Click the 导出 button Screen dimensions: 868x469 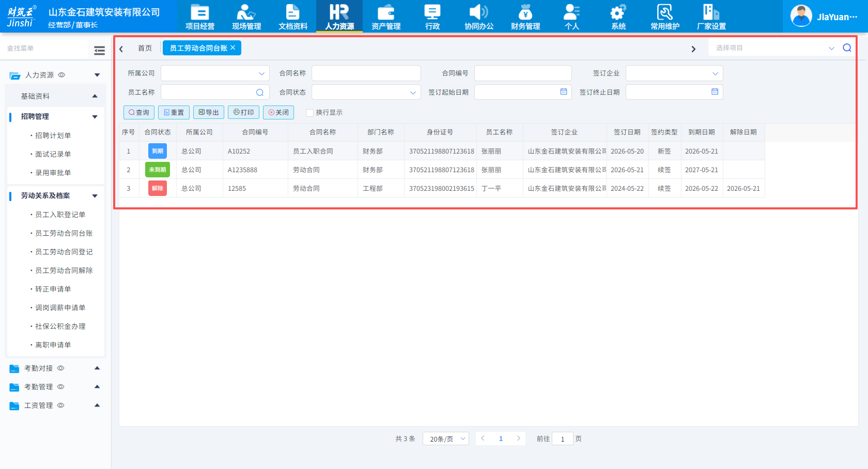pyautogui.click(x=209, y=112)
